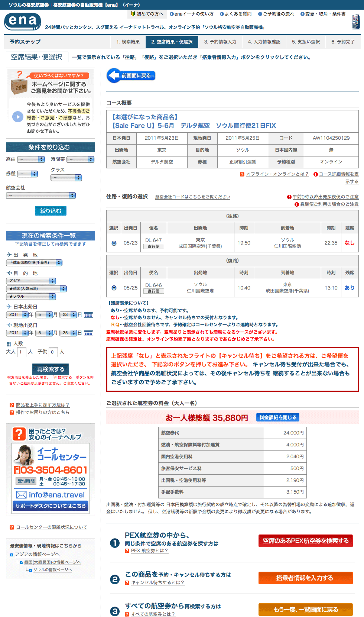Open the 航空会社 filter dropdown
This screenshot has height=617, width=364.
click(x=41, y=196)
